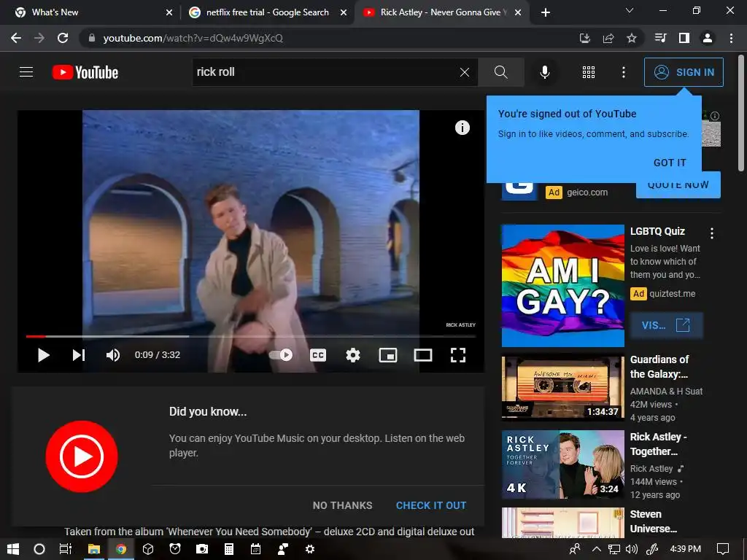Open ad info icon beside the geico ad
The height and width of the screenshot is (560, 747).
point(715,116)
